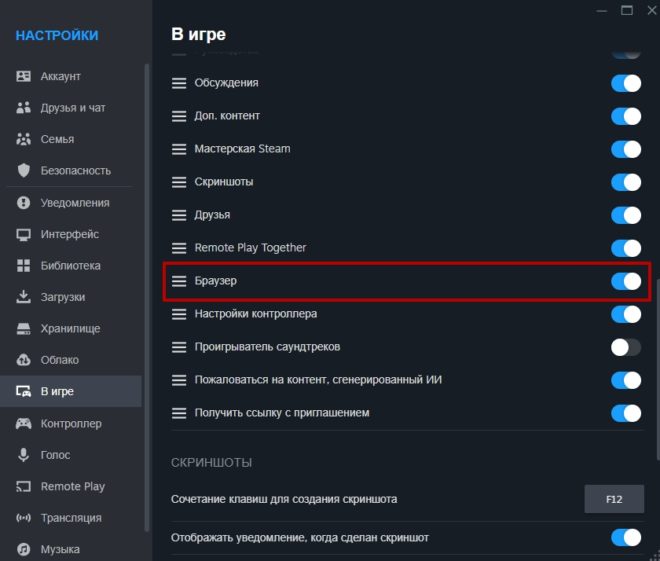Viewport: 660px width, 561px height.
Task: Close the settings window
Action: coord(652,11)
